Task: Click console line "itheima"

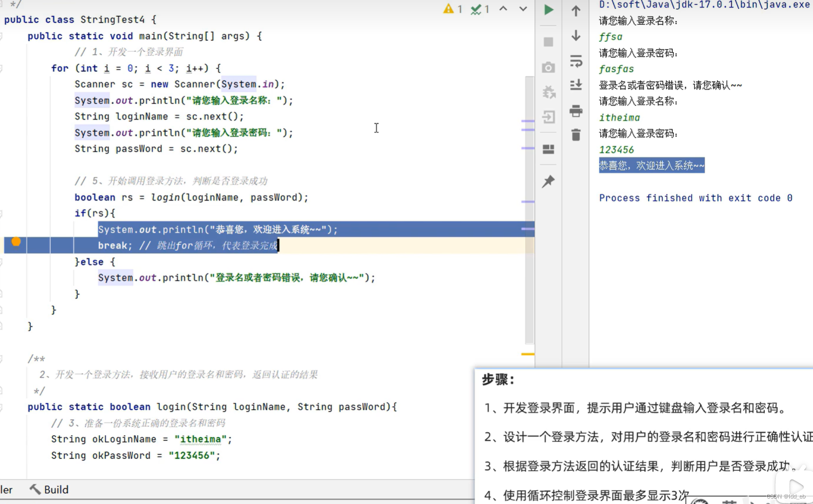Action: (x=619, y=118)
